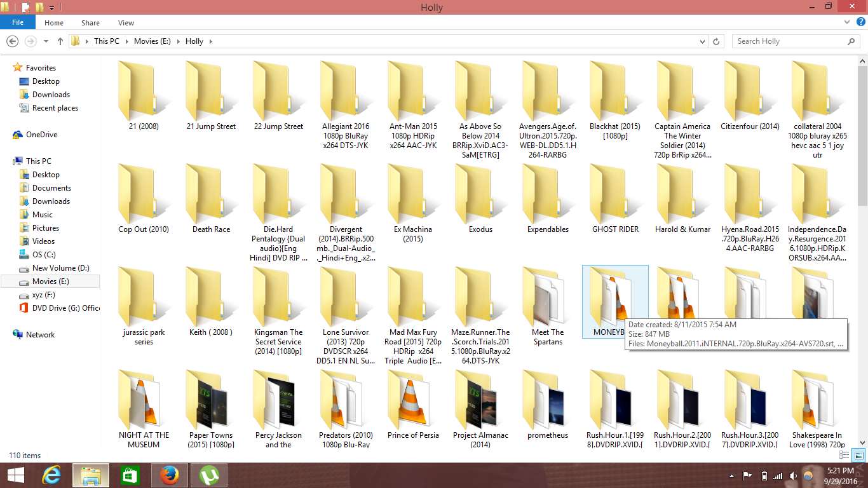Screen dimensions: 868x488
Task: Expand the arrow after Movies (E:) in breadcrumb
Action: (178, 41)
